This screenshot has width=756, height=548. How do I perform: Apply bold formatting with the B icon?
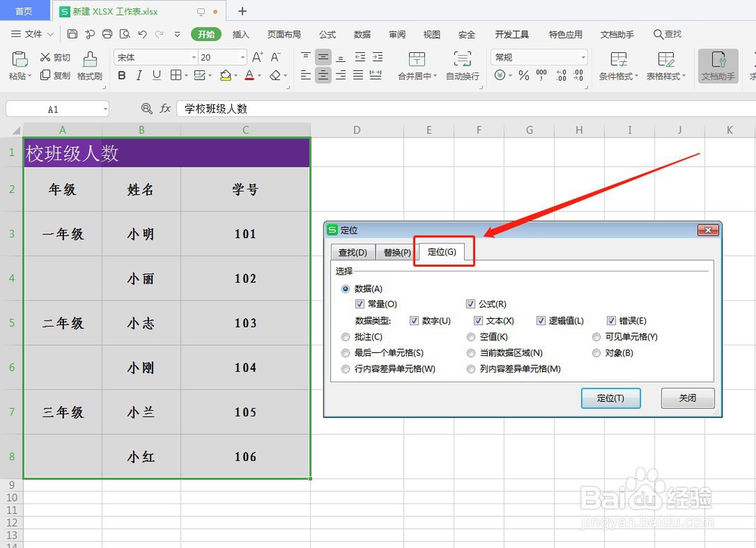pos(122,76)
